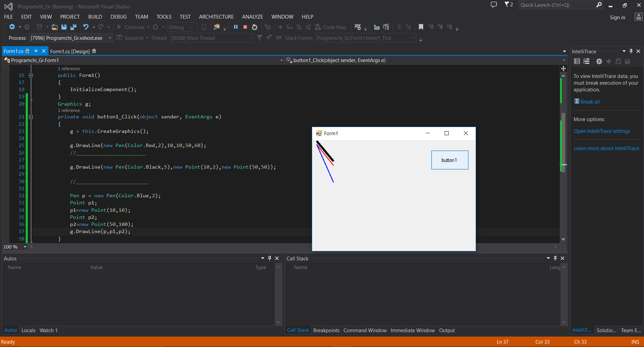This screenshot has height=347, width=644.
Task: Collapse the button1_Click method outline
Action: click(x=31, y=117)
